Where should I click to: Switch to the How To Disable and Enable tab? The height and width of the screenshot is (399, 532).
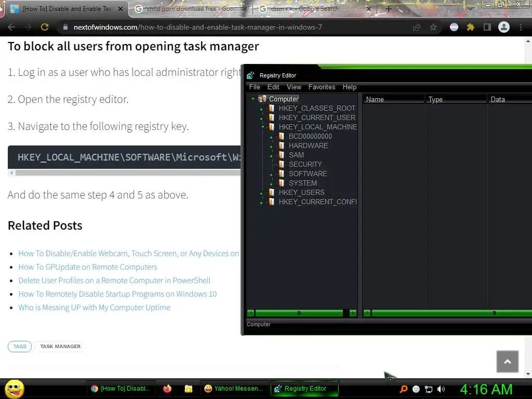point(64,9)
